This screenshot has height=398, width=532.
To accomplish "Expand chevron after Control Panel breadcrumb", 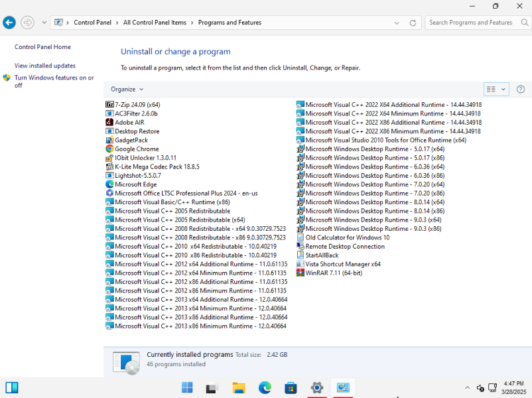I will (x=117, y=23).
